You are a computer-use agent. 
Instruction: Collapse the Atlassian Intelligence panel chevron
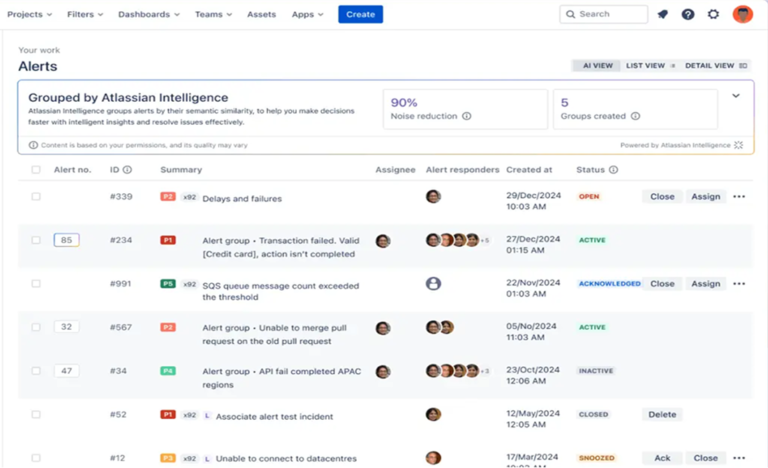[736, 96]
